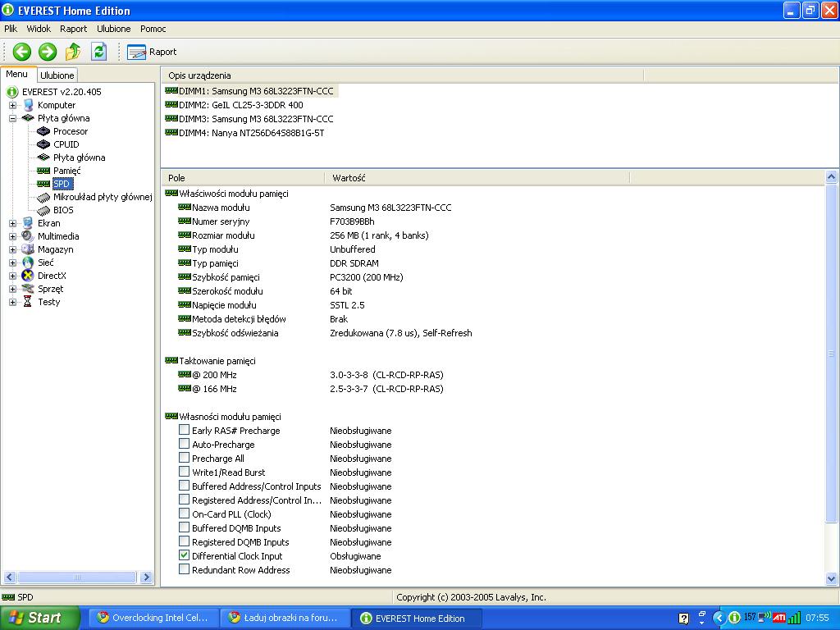Click the Nazwa modułu row icon
The image size is (840, 630).
(185, 207)
